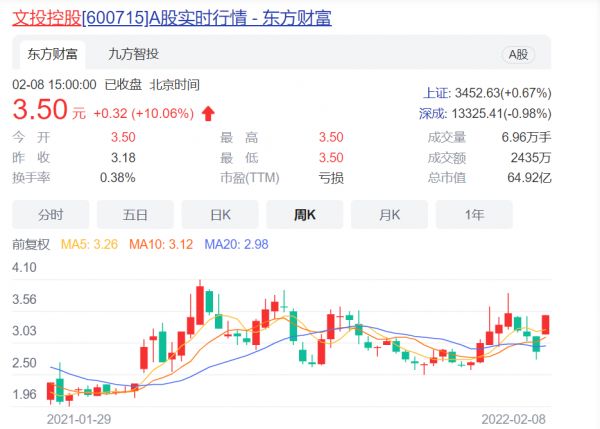Select the 分时 chart period
Viewport: 600px width, 429px height.
coord(50,214)
